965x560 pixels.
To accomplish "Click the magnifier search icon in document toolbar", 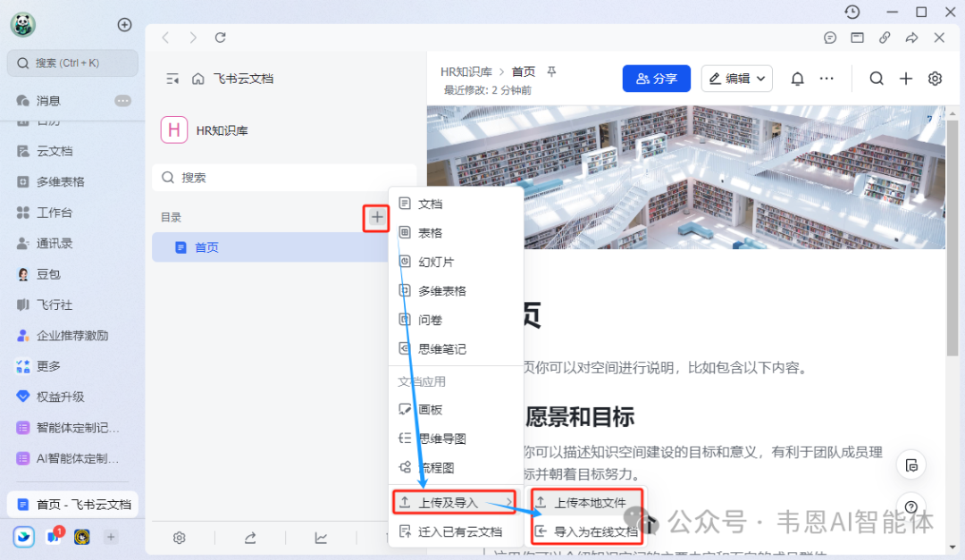I will (877, 79).
